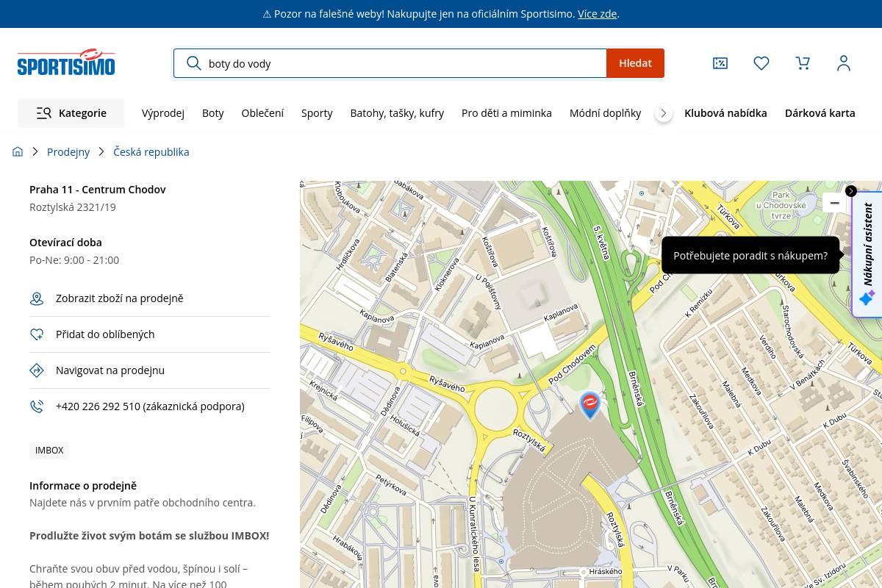Click the search field with boty do vody
Image resolution: width=882 pixels, height=588 pixels.
[404, 63]
